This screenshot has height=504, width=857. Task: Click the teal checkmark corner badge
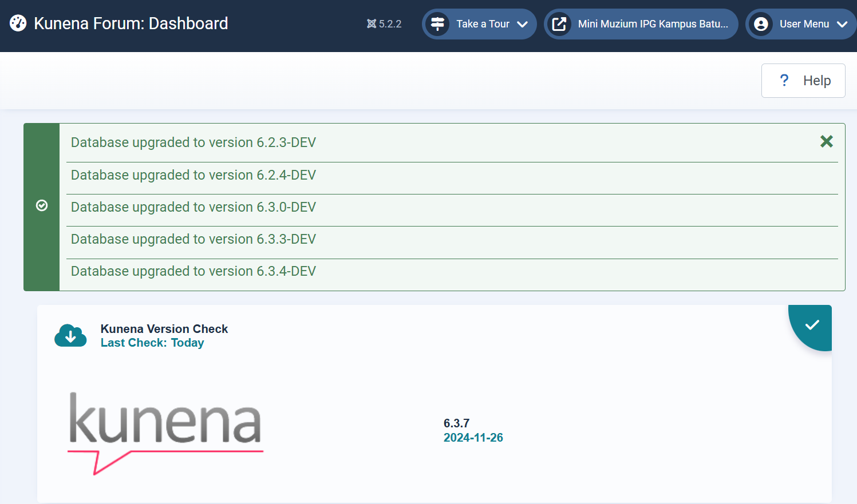click(x=812, y=326)
